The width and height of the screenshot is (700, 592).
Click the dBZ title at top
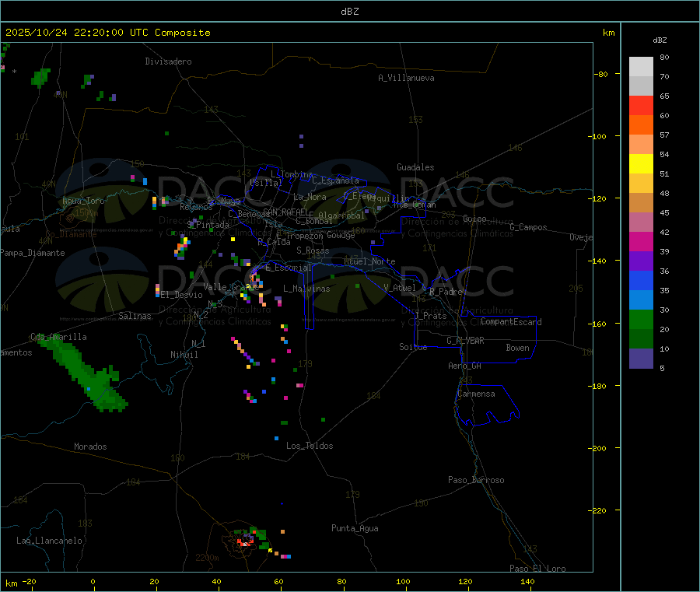pos(349,12)
